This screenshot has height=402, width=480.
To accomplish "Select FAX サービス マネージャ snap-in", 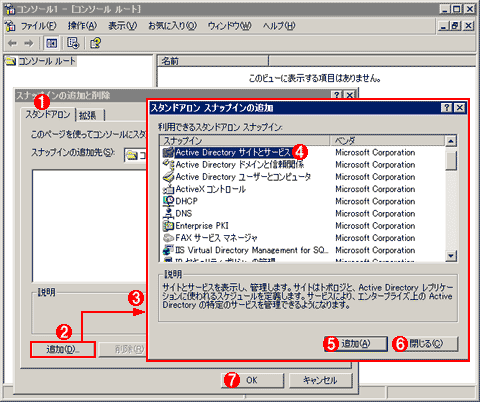I will (216, 238).
